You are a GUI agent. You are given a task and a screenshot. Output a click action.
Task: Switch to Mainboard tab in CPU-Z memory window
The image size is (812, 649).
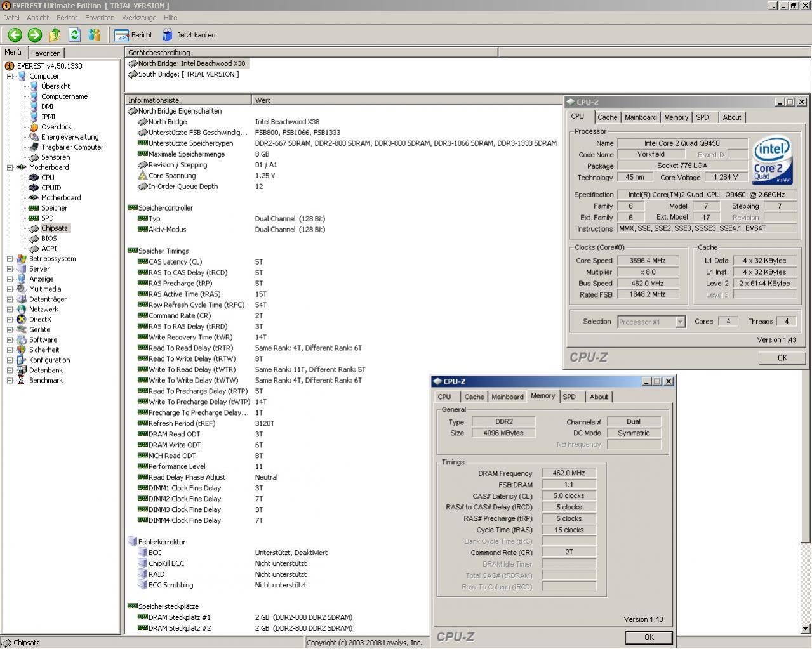[507, 397]
